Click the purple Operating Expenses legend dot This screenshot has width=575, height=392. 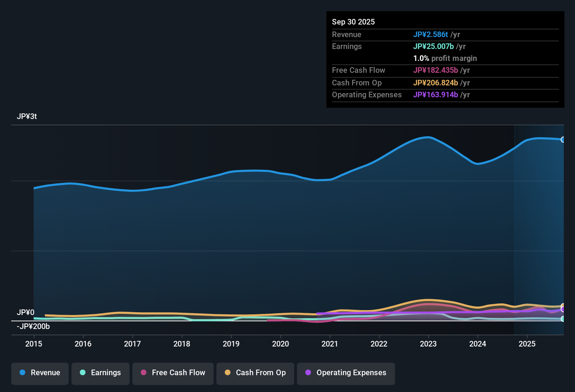point(308,373)
